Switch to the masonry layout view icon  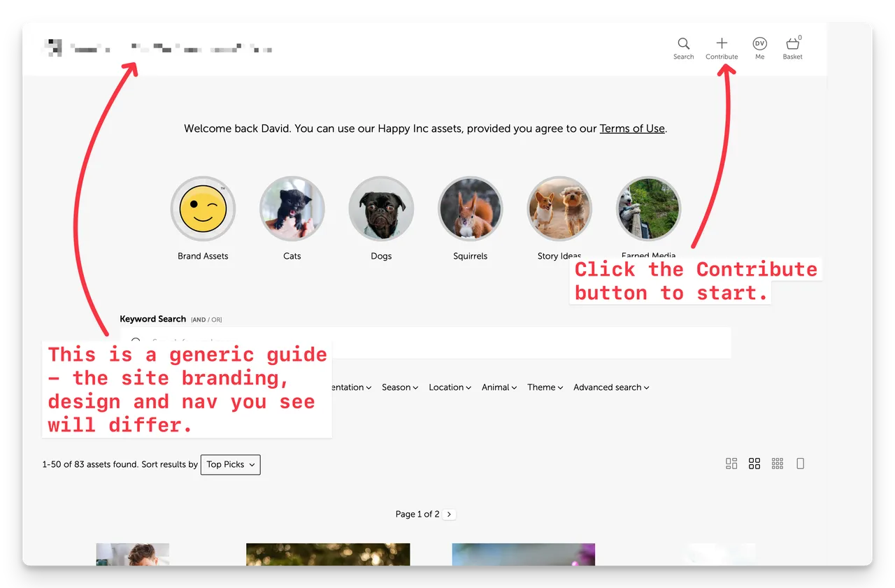(x=731, y=464)
